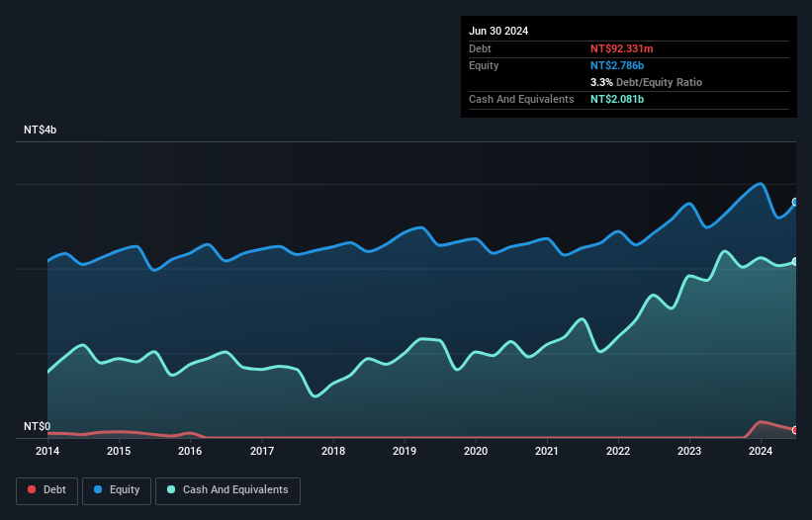Select the 2022 axis label
Screen dimensions: 812x520
618,451
